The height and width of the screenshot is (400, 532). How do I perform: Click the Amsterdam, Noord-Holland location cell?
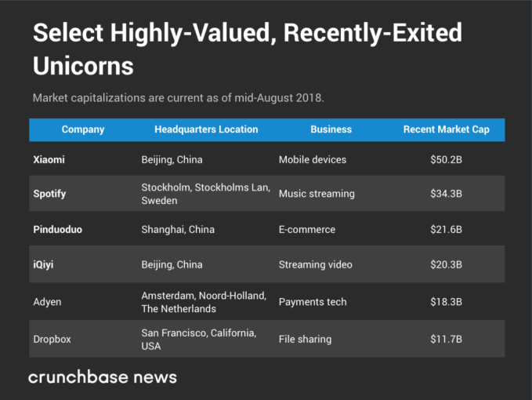tap(204, 302)
